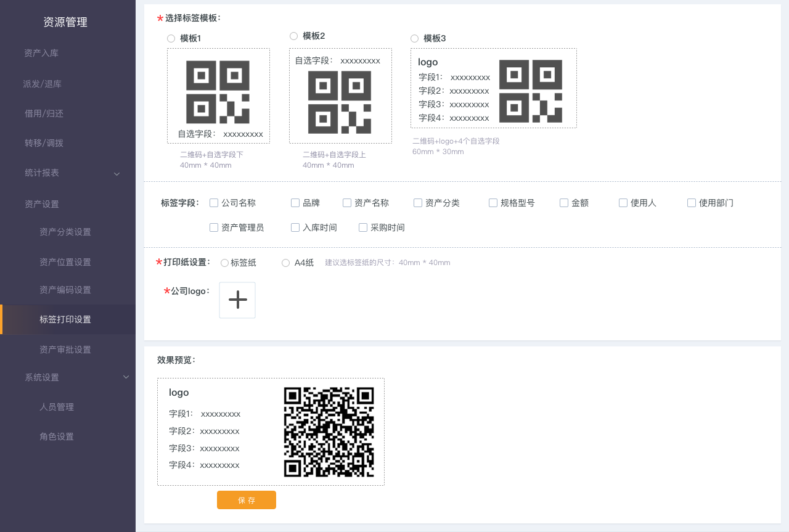Viewport: 789px width, 532px height.
Task: Check the 使用人 checkbox
Action: [x=623, y=203]
